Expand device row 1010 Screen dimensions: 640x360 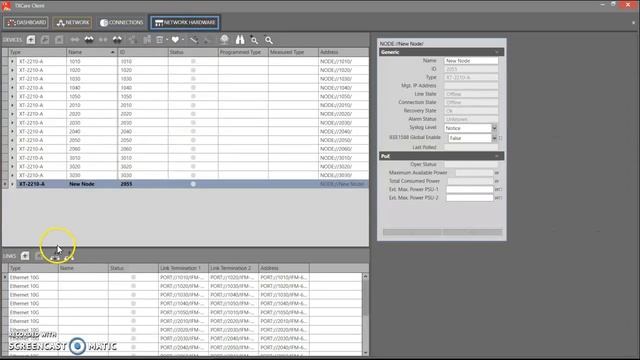tap(12, 61)
